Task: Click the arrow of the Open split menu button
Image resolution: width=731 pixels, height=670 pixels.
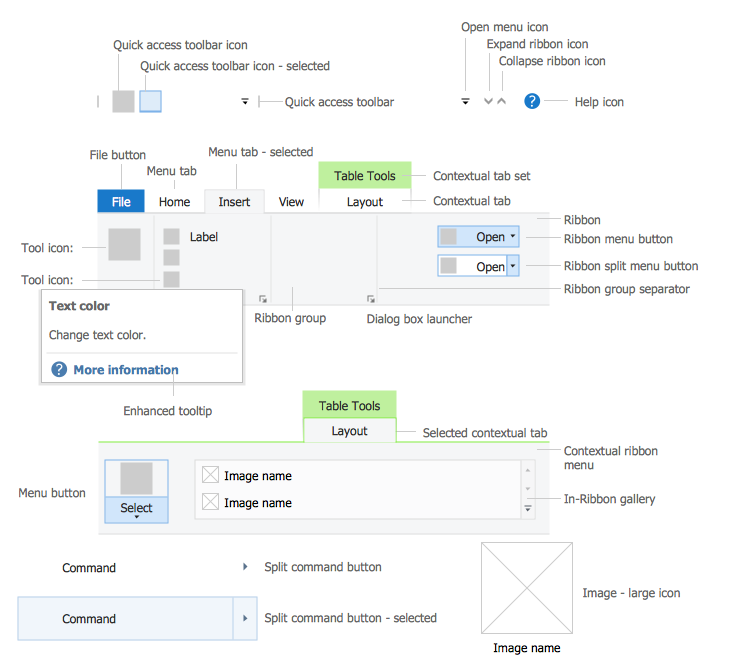Action: click(x=513, y=266)
